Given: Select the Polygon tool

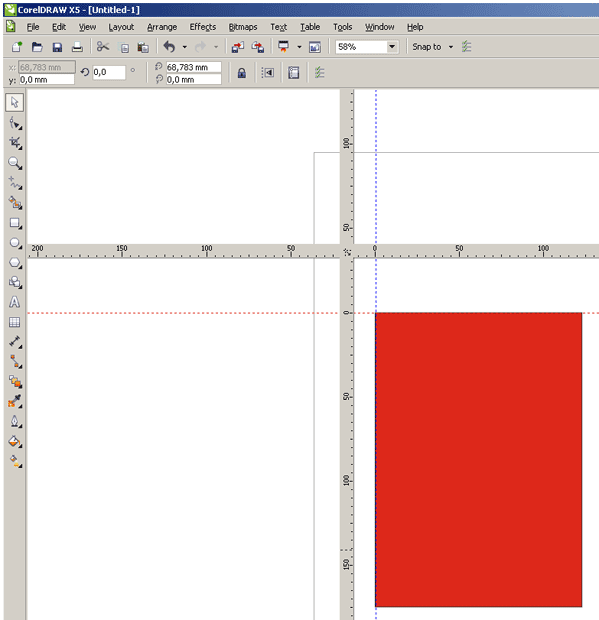Looking at the screenshot, I should (15, 263).
